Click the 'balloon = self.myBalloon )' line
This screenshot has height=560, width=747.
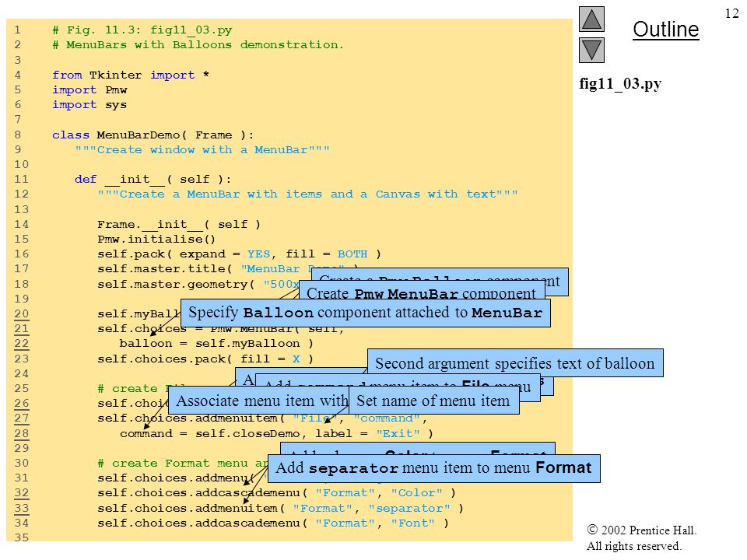click(x=216, y=343)
